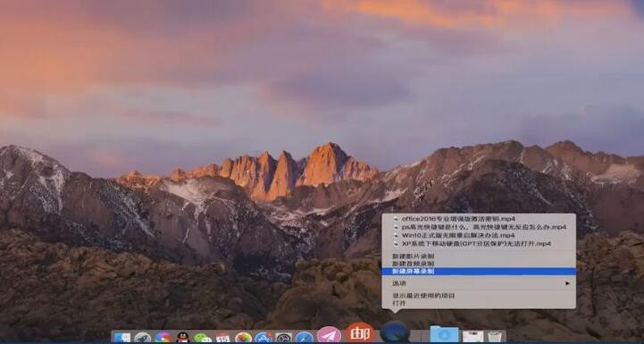Open the Calendar app in the Dock
This screenshot has width=644, height=344.
223,338
